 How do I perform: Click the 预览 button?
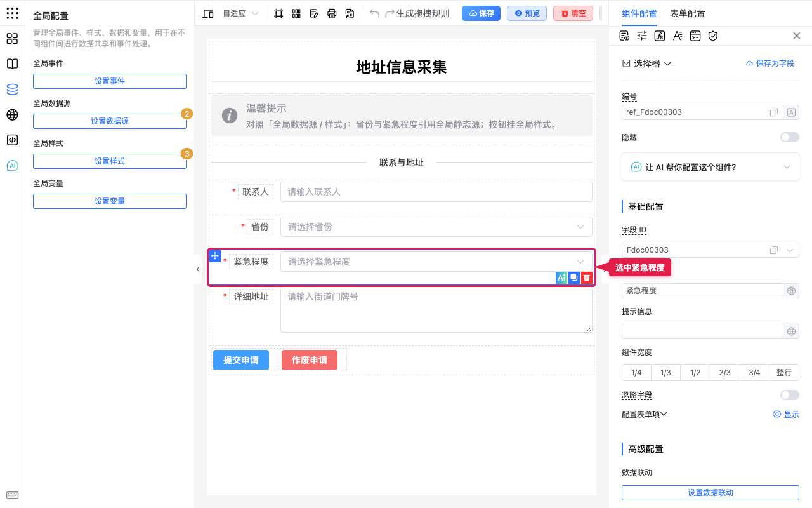pyautogui.click(x=527, y=13)
